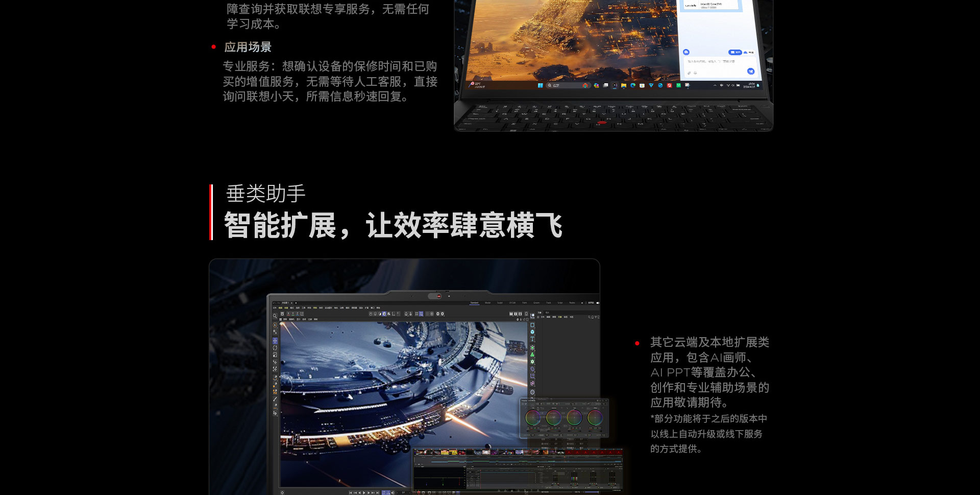
Task: Click the play forward button under viewport
Action: 364,492
